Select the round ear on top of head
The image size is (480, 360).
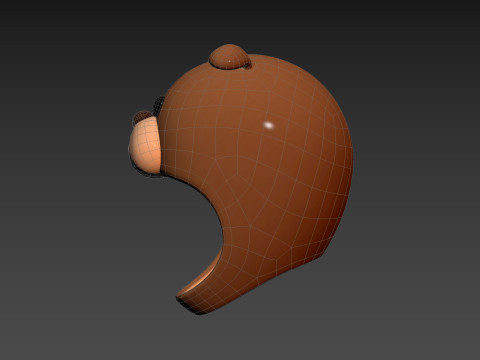(x=229, y=56)
